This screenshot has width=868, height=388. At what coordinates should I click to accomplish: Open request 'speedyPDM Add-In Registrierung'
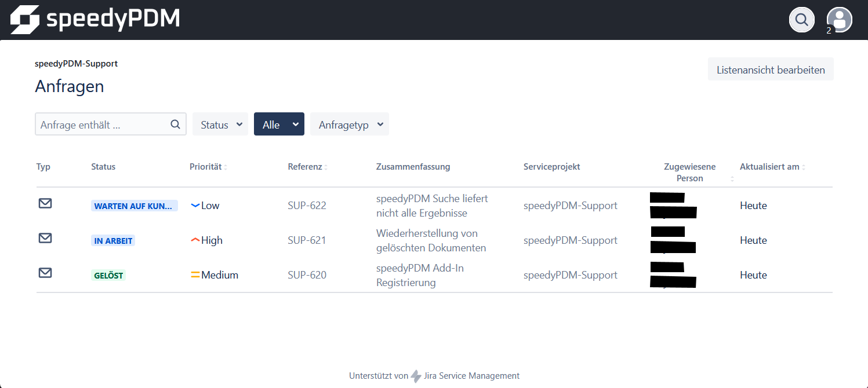tap(420, 275)
